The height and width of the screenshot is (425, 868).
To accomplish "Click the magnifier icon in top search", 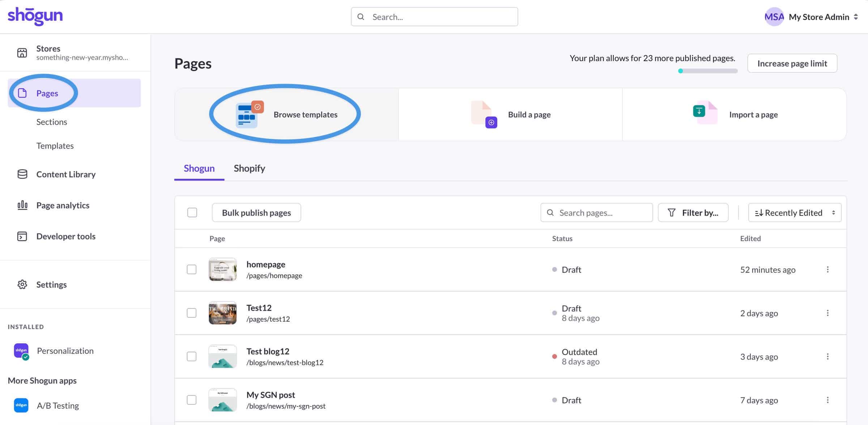I will coord(361,17).
